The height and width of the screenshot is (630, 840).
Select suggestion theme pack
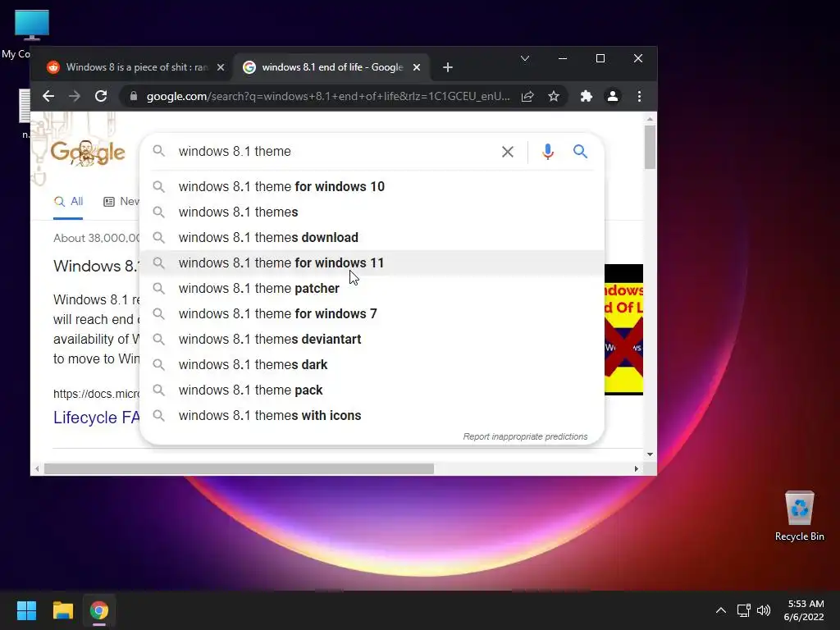(372, 390)
